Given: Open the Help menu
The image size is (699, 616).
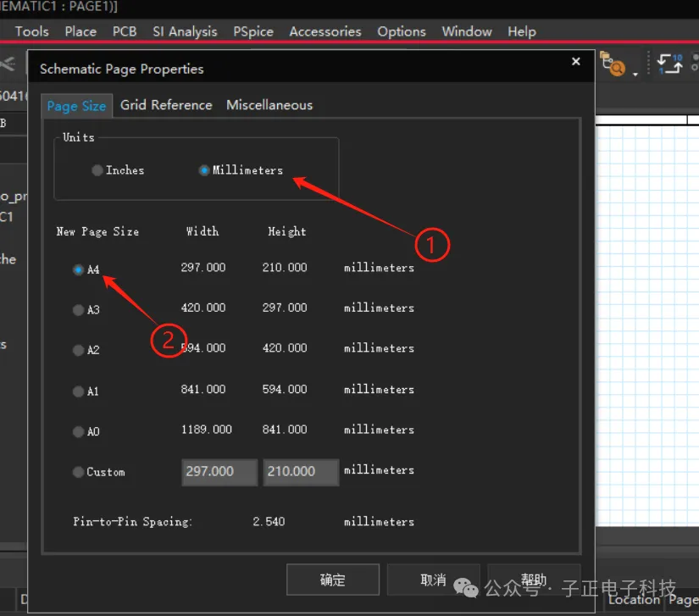Looking at the screenshot, I should [522, 31].
